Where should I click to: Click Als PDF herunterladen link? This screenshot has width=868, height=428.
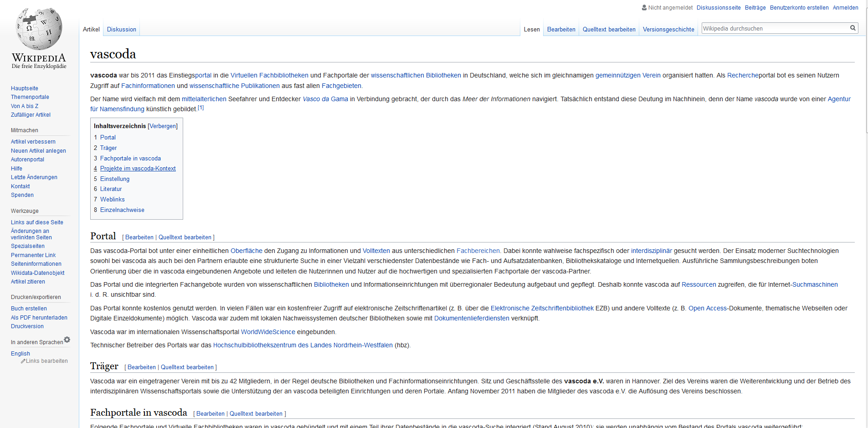39,318
